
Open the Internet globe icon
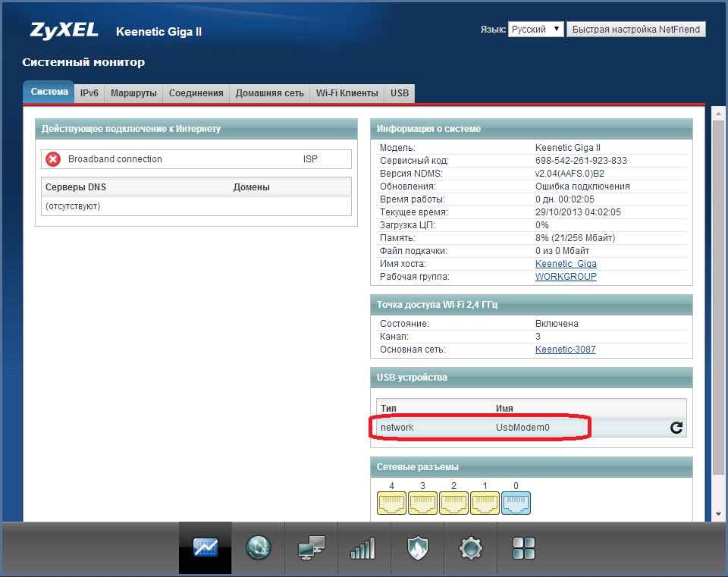(259, 547)
